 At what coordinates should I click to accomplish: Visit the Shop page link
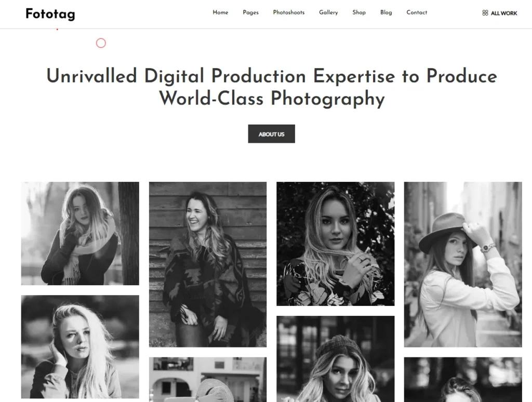click(x=359, y=12)
